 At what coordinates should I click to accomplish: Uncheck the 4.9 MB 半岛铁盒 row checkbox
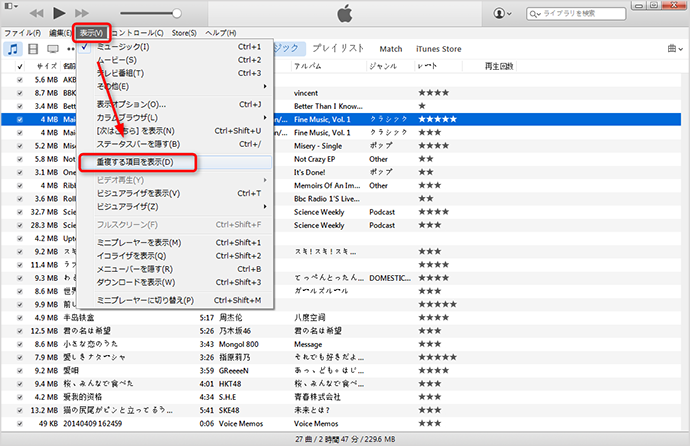[20, 318]
